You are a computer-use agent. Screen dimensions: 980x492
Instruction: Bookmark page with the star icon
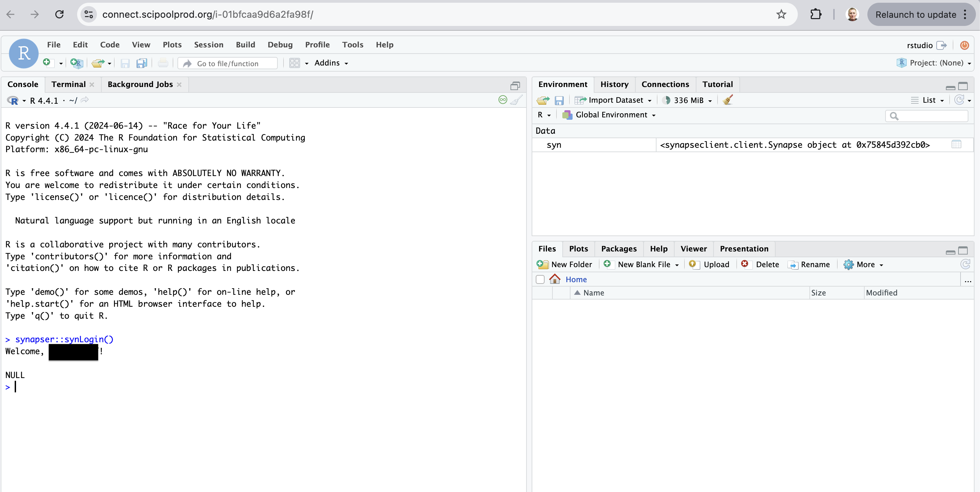[781, 14]
